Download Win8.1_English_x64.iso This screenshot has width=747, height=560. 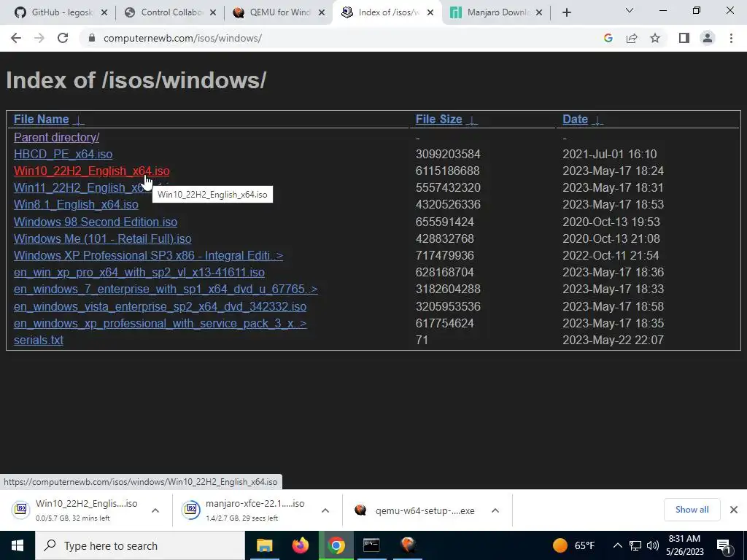click(x=76, y=204)
